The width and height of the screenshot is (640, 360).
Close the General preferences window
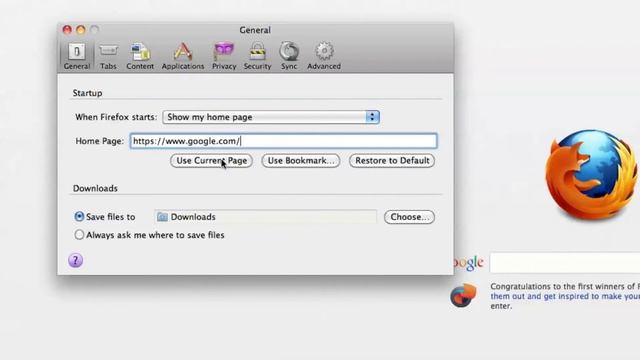67,29
